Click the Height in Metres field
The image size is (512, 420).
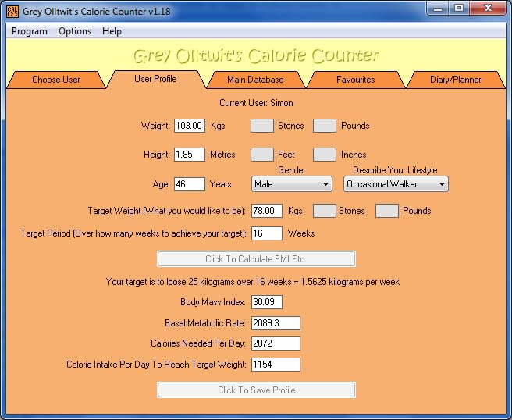coord(190,155)
